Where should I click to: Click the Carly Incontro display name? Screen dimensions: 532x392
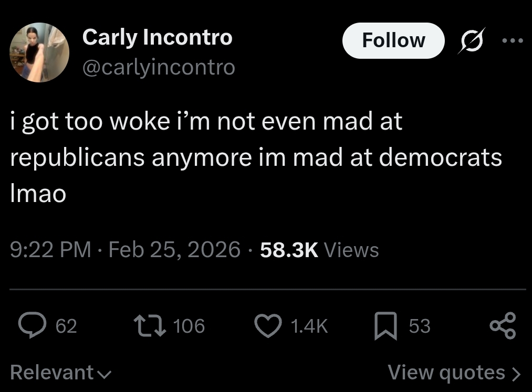coord(157,37)
